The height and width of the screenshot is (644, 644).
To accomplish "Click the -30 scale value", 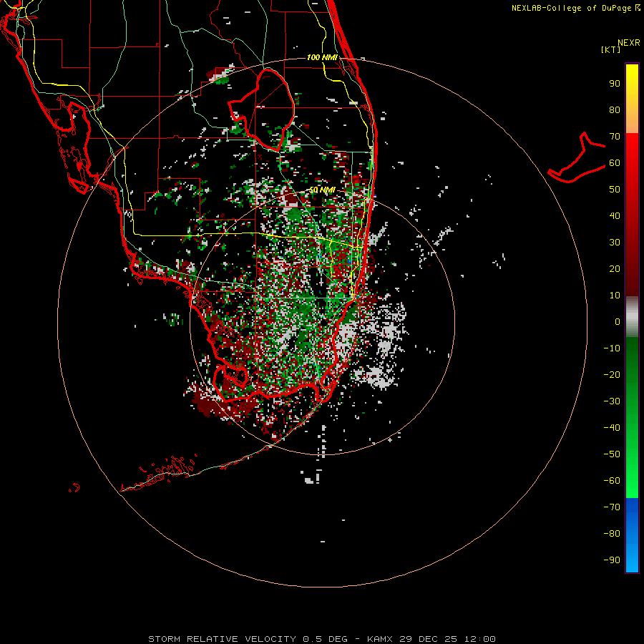I will [x=612, y=401].
